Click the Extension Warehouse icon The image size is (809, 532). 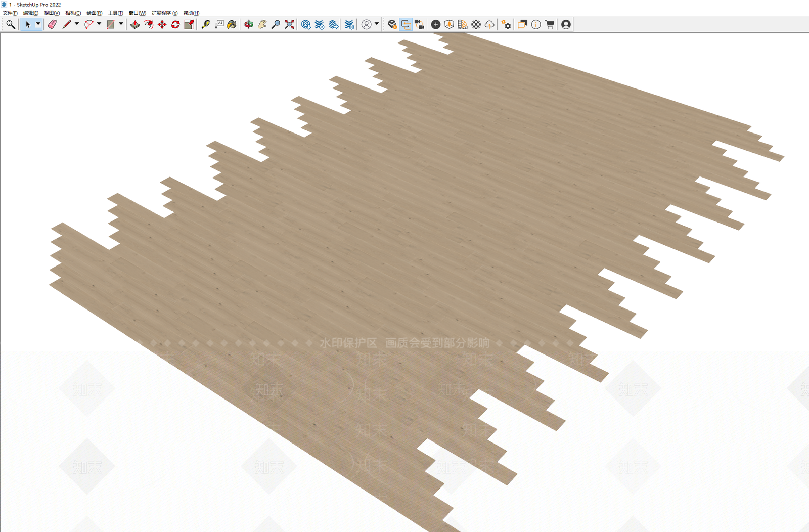pos(320,24)
